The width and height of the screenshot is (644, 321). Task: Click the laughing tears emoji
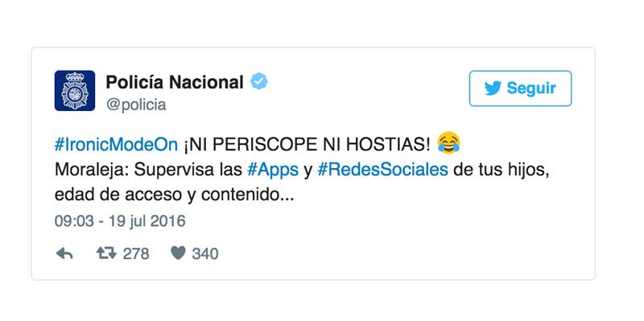(448, 143)
